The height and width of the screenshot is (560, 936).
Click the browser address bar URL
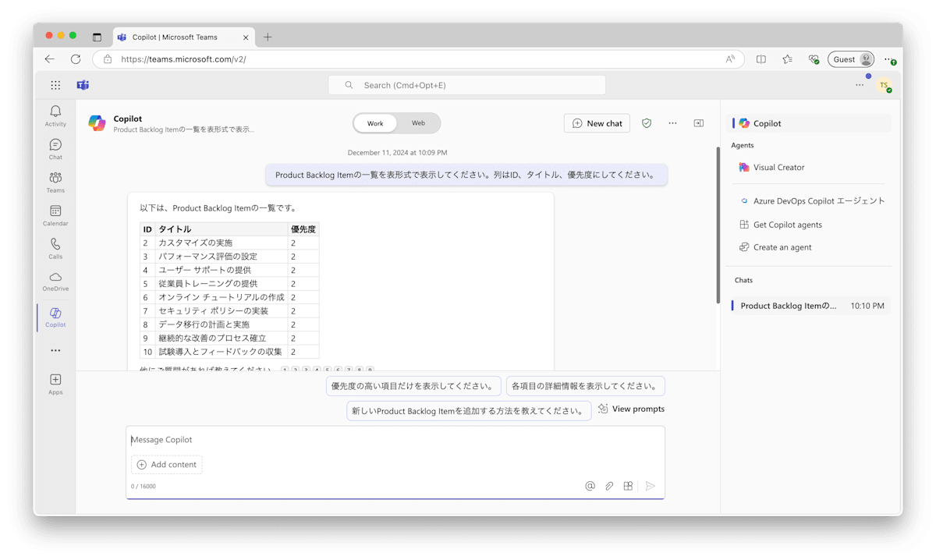pos(183,59)
